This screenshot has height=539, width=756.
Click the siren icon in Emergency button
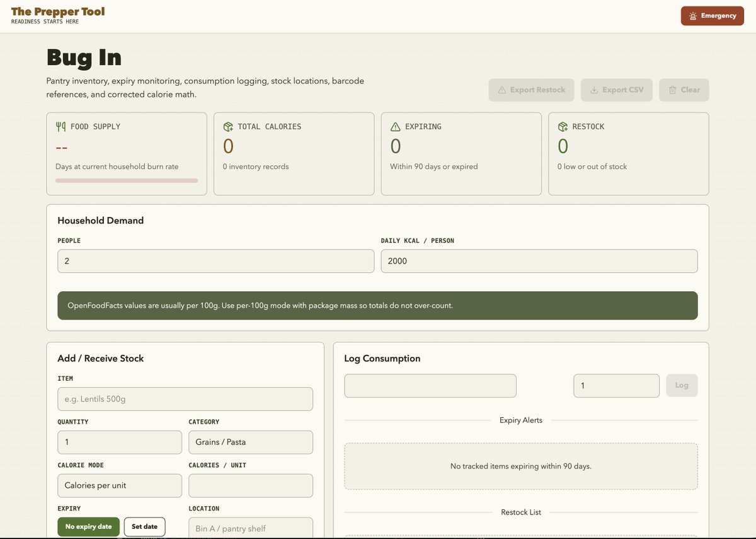pos(693,16)
